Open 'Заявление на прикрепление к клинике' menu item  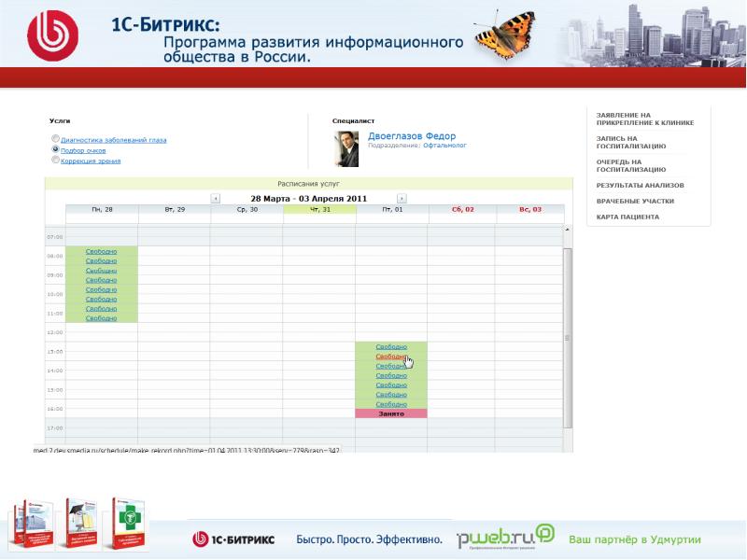coord(644,119)
